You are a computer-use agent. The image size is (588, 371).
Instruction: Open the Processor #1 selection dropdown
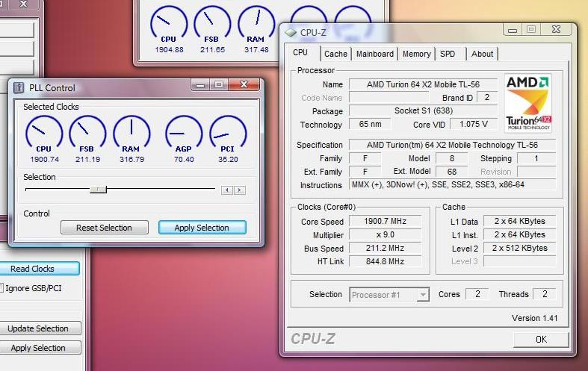click(x=423, y=295)
